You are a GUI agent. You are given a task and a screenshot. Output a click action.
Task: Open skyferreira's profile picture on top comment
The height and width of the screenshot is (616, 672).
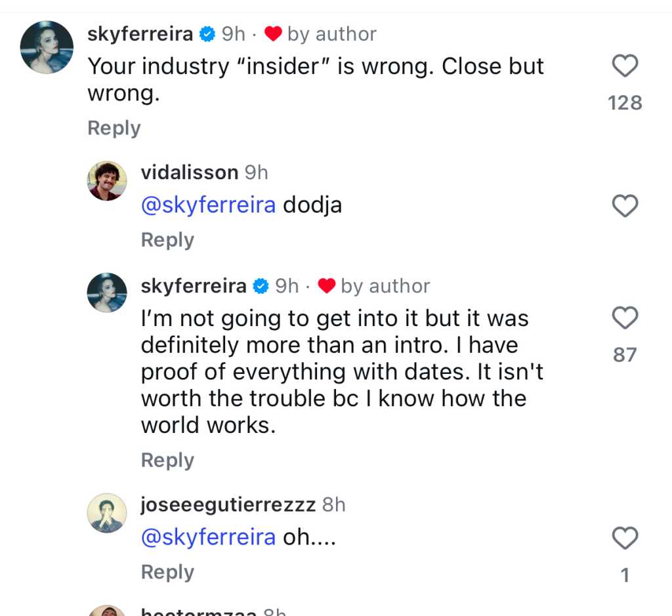(x=47, y=47)
